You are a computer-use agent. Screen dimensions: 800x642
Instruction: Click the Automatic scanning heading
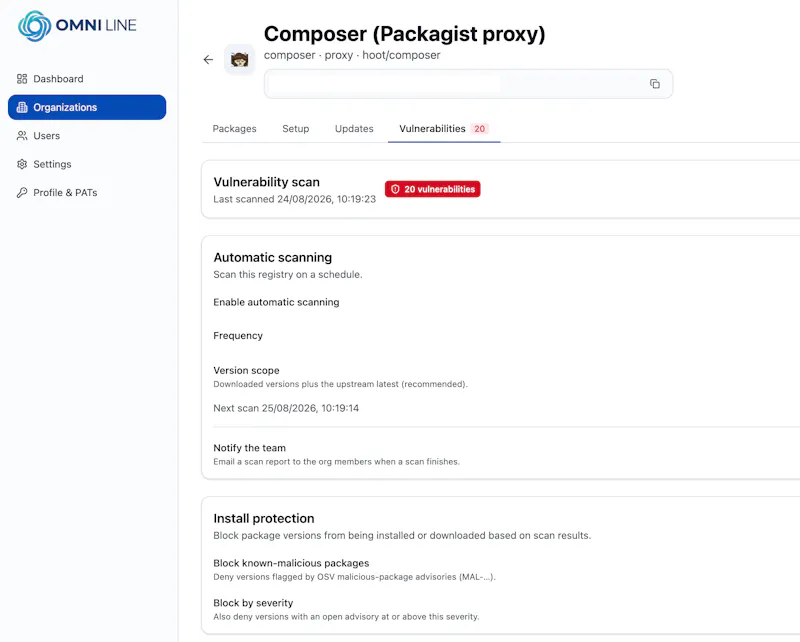click(x=272, y=258)
